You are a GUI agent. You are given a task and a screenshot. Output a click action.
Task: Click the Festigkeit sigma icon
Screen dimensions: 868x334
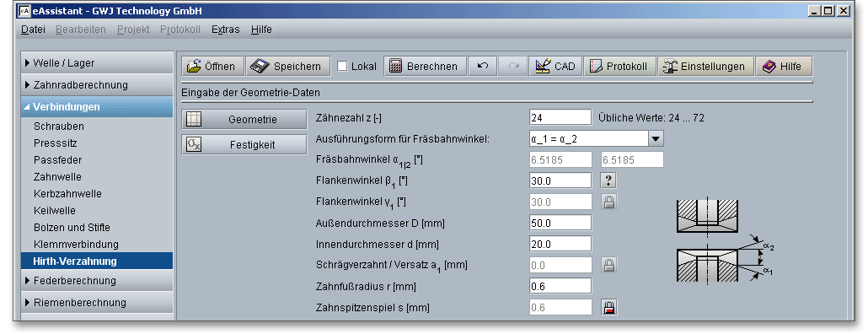pos(194,144)
